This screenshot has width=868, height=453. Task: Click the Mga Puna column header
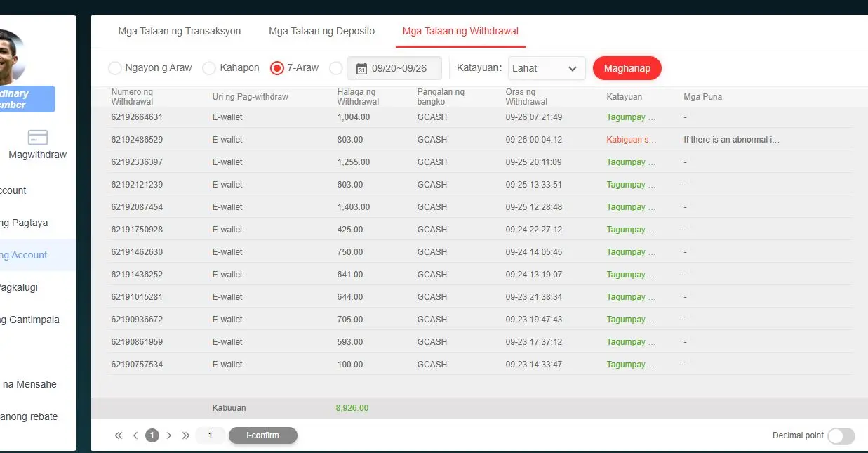[x=703, y=97]
